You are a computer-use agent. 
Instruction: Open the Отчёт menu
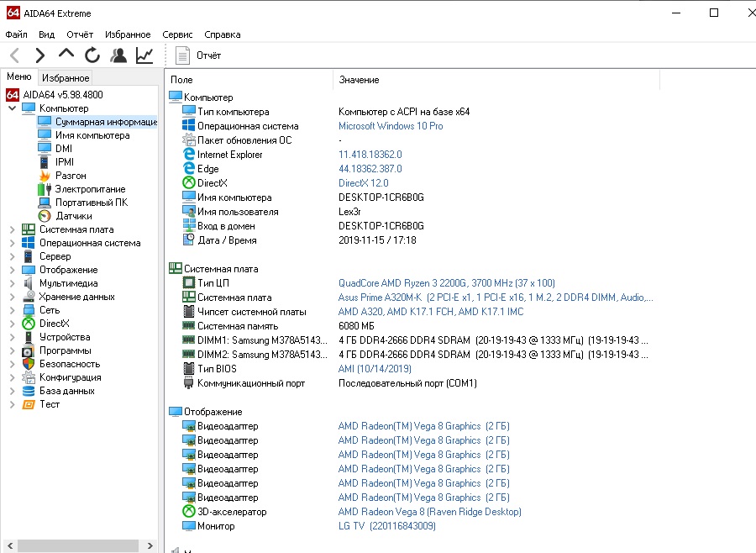point(80,34)
